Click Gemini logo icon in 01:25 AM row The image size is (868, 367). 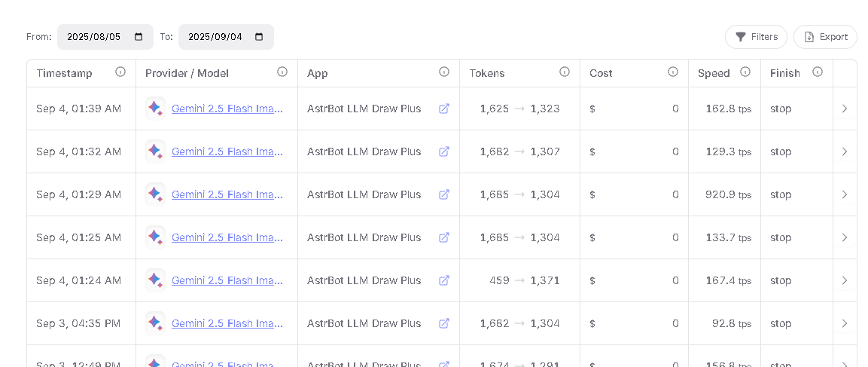[156, 237]
